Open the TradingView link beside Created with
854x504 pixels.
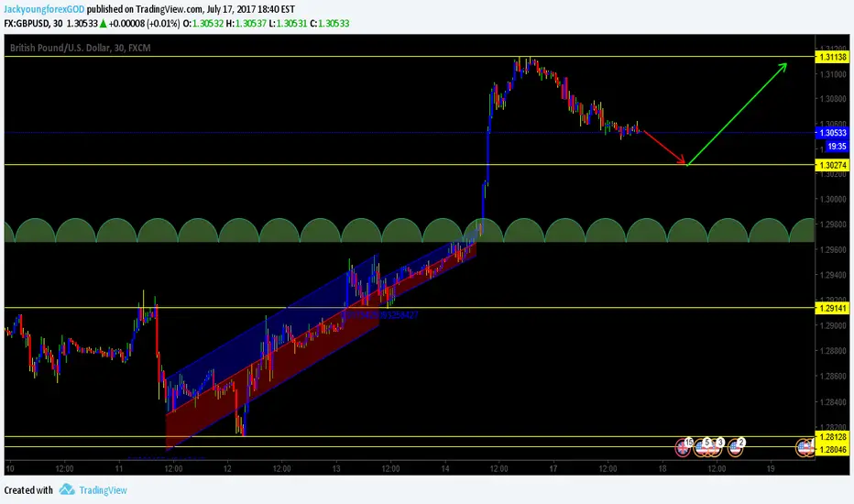click(x=103, y=490)
